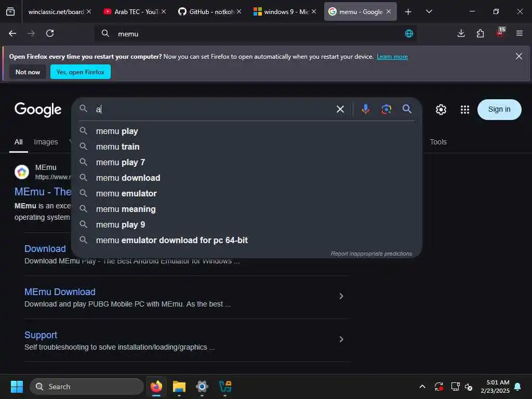This screenshot has width=532, height=399.
Task: Open the notifications bell in tray
Action: 517,387
